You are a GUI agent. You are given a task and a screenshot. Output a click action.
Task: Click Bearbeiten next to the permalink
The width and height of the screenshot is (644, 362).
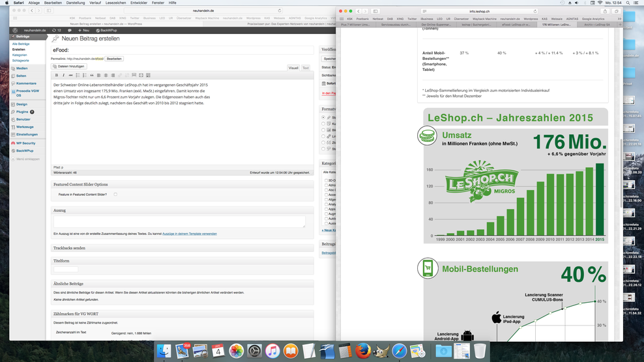click(114, 59)
